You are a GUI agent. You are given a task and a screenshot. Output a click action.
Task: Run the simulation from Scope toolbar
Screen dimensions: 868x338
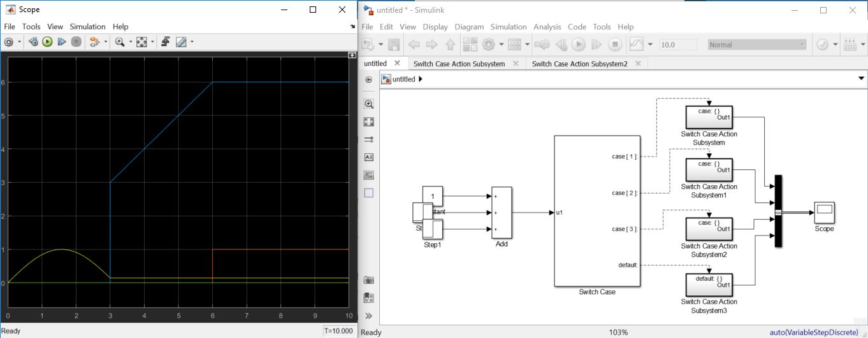pos(47,42)
